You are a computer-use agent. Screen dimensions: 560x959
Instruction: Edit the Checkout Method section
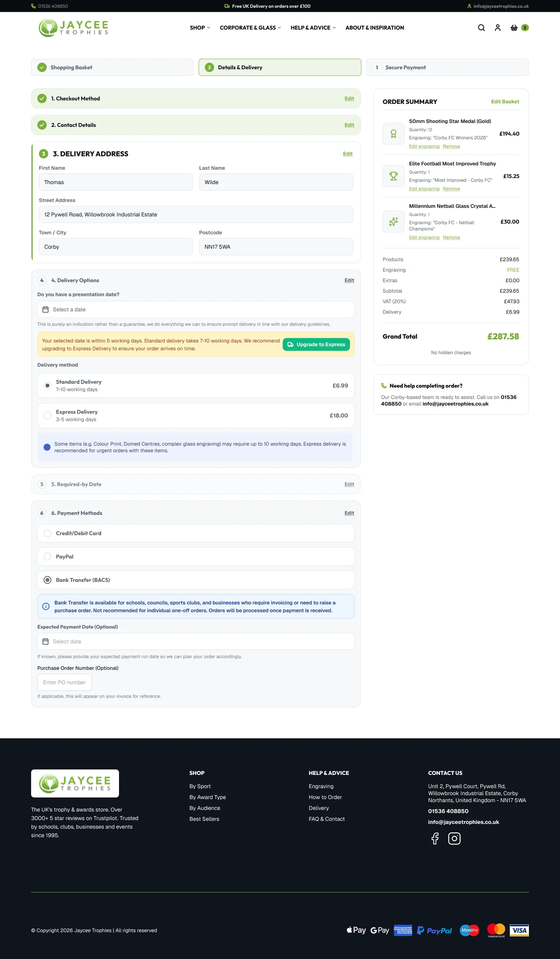(349, 98)
